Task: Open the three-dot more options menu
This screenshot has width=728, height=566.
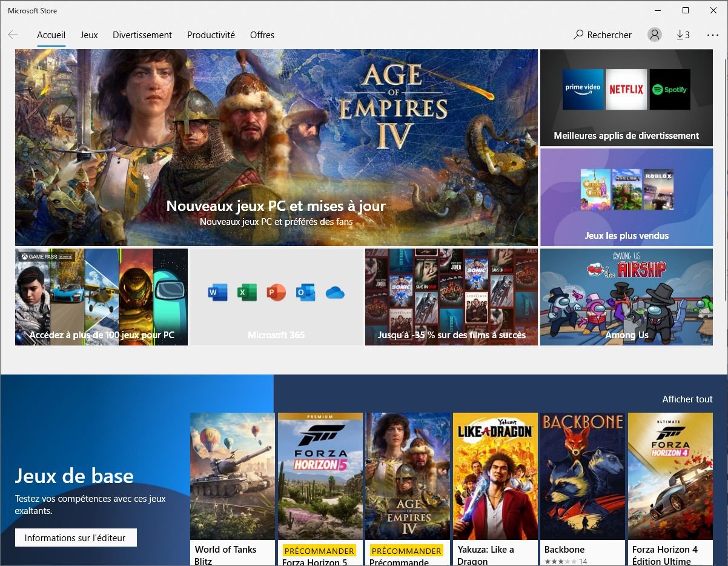Action: point(712,35)
